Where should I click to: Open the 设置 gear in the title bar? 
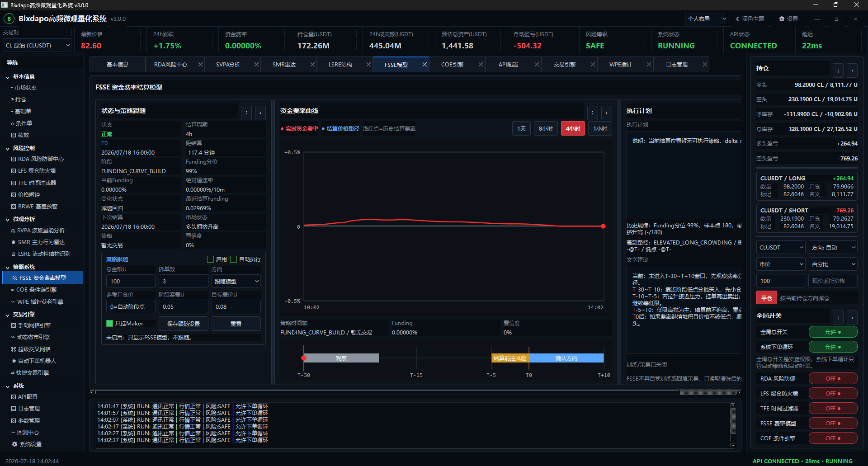788,19
